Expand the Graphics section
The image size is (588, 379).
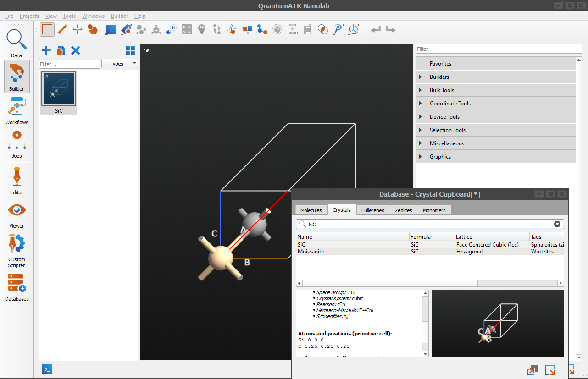click(496, 157)
